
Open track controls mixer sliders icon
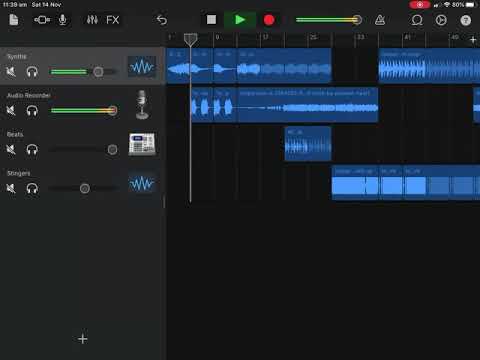92,20
